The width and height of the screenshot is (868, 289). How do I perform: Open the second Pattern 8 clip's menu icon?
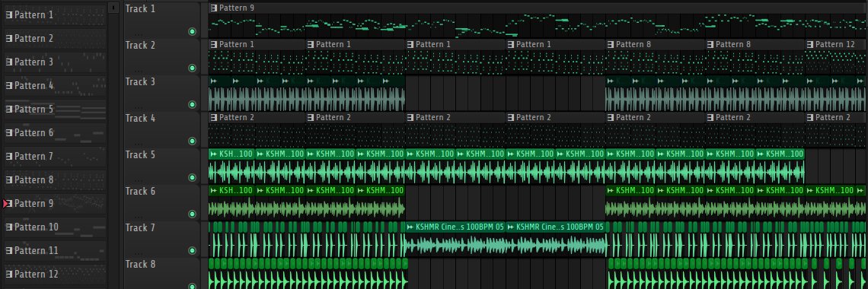(710, 44)
